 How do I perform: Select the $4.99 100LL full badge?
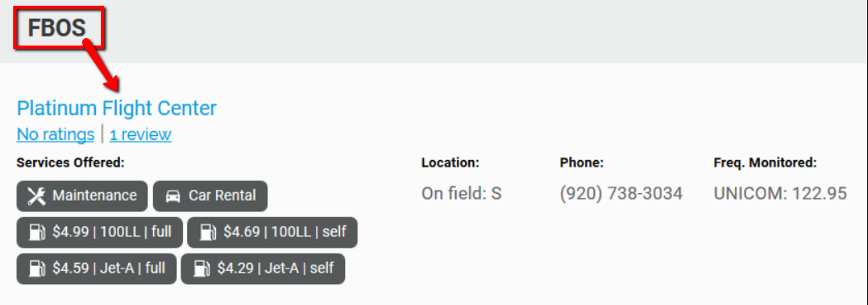click(99, 232)
